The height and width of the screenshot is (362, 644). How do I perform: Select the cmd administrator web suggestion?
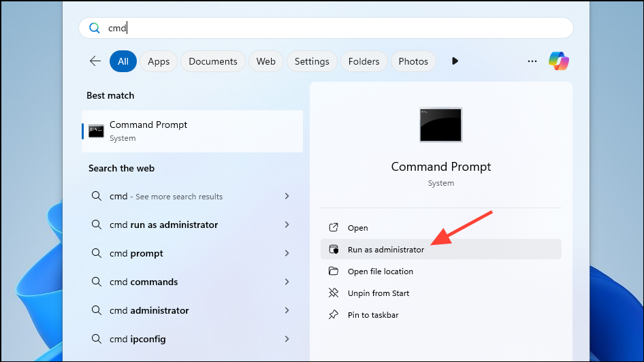[x=192, y=310]
